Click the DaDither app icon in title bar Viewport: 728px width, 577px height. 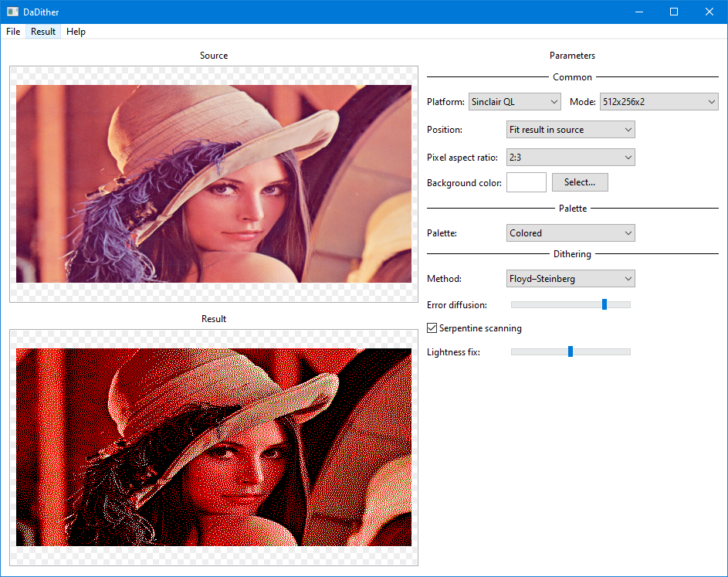12,12
